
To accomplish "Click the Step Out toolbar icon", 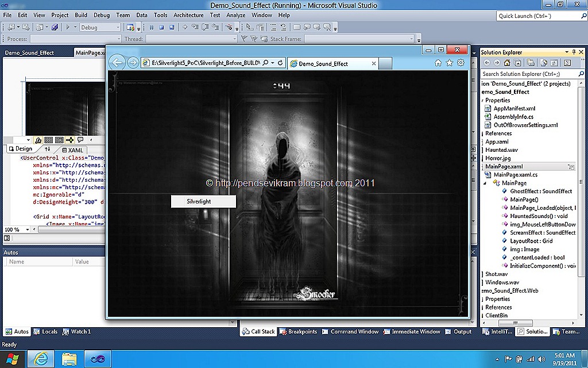I will click(215, 27).
